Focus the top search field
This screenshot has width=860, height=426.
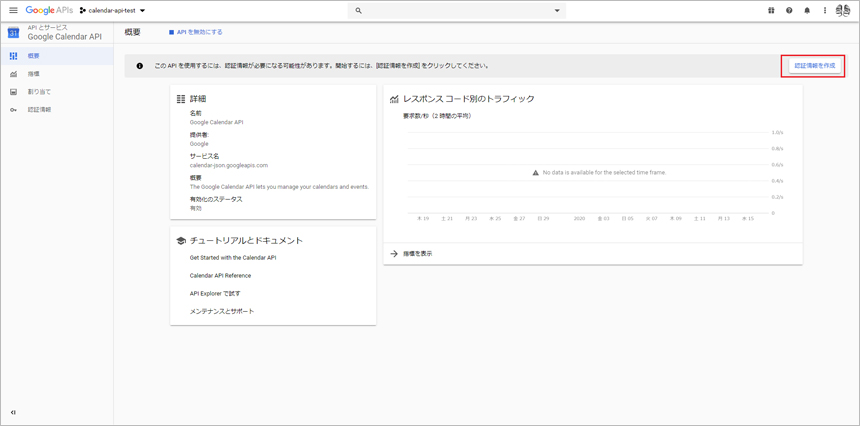point(457,10)
